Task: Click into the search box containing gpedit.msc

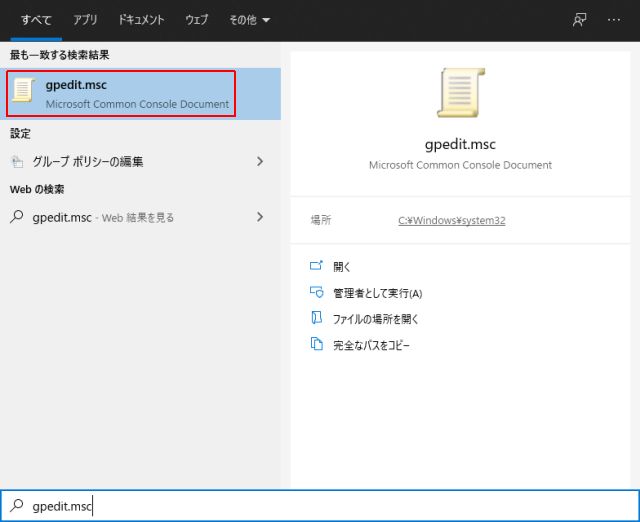Action: point(320,506)
